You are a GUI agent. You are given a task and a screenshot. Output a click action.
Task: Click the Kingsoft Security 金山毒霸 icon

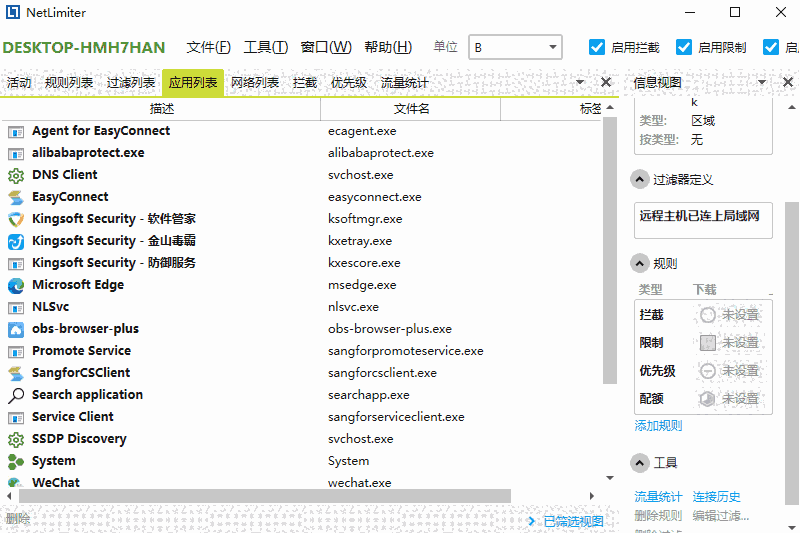tap(16, 241)
